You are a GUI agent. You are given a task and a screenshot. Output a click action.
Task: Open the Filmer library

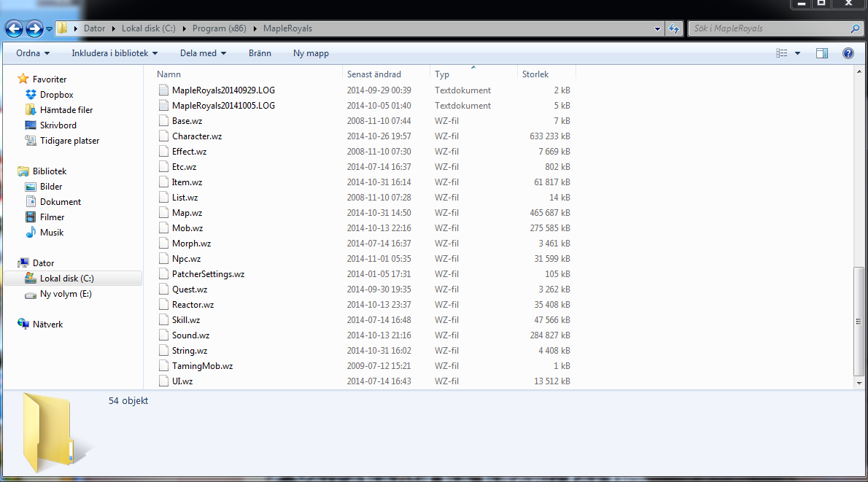[52, 217]
